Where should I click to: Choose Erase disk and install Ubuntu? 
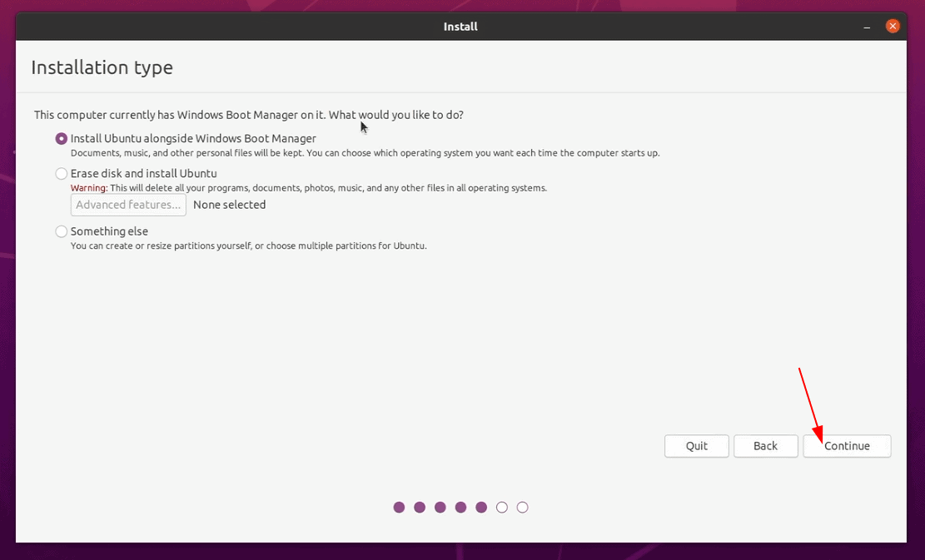61,173
